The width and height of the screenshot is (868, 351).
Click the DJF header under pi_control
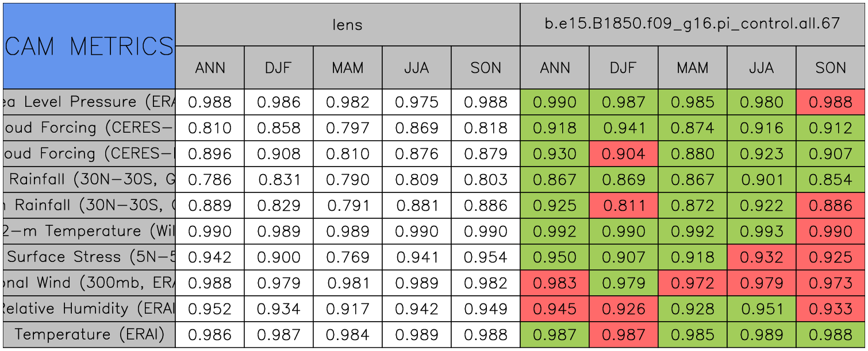[x=623, y=68]
